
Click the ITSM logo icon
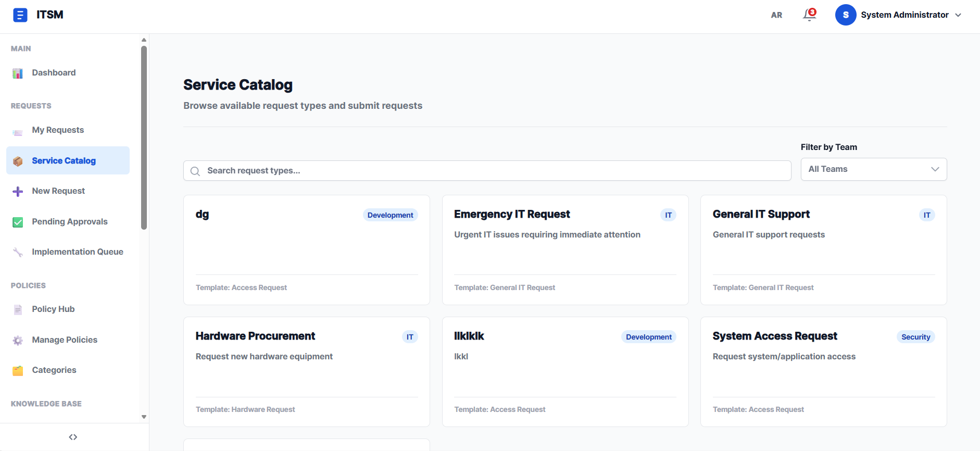click(20, 15)
